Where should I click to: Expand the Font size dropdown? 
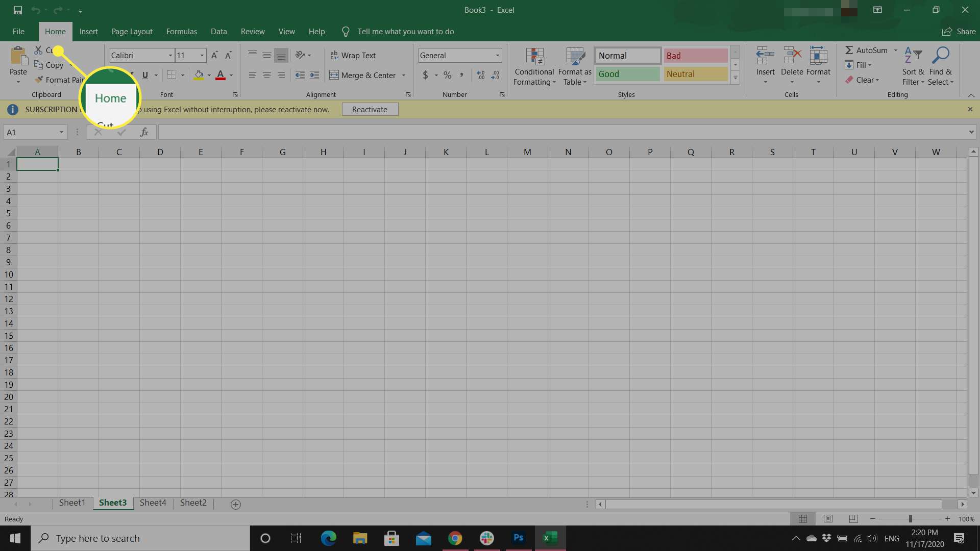point(201,55)
